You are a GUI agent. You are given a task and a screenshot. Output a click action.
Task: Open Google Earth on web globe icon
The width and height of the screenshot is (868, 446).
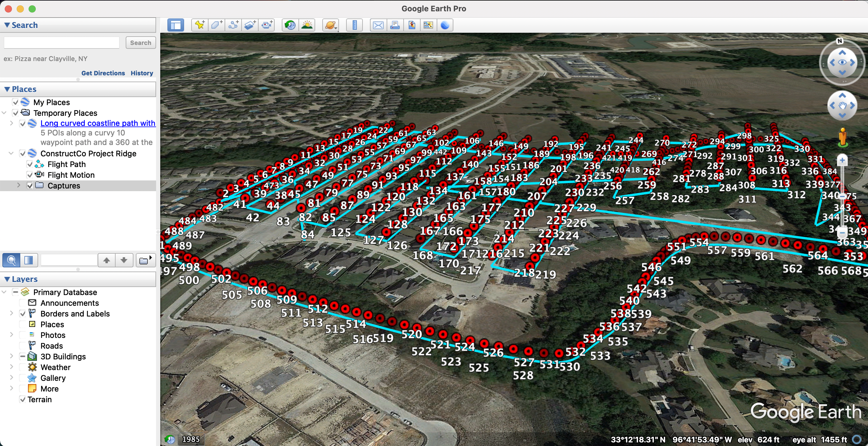coord(445,25)
